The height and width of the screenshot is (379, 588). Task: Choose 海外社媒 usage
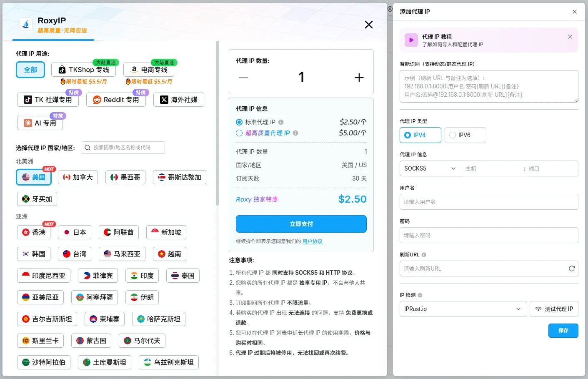(179, 100)
